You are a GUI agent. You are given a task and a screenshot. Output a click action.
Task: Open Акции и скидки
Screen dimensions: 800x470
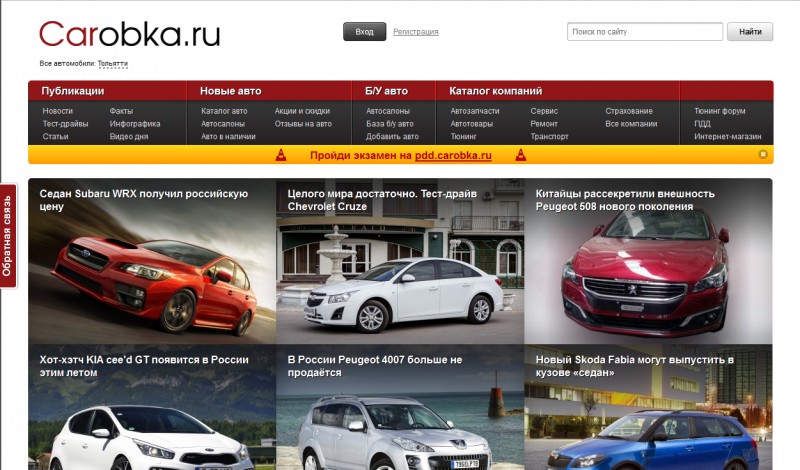pos(302,111)
